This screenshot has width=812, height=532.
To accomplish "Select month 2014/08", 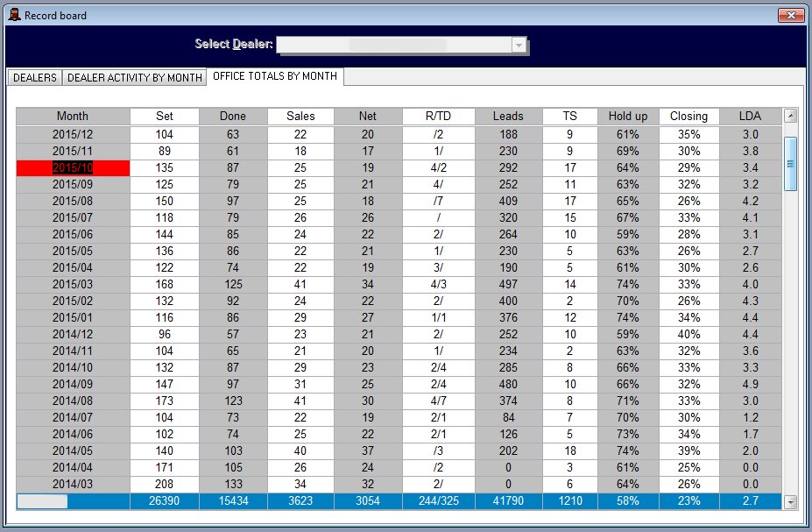I will (73, 401).
